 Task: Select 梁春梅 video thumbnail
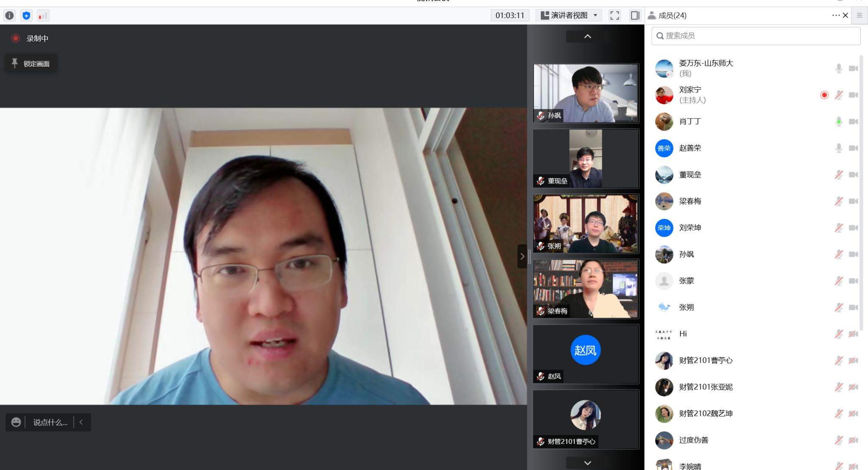tap(585, 289)
